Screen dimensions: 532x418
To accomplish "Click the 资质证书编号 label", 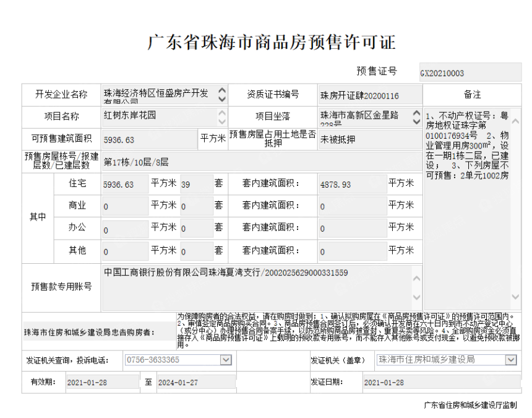I will pyautogui.click(x=273, y=94).
